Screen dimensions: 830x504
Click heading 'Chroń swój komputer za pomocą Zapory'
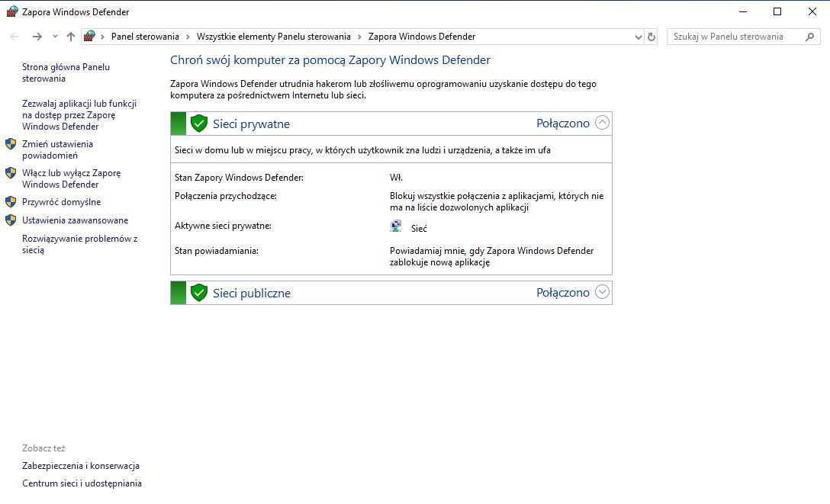(330, 60)
